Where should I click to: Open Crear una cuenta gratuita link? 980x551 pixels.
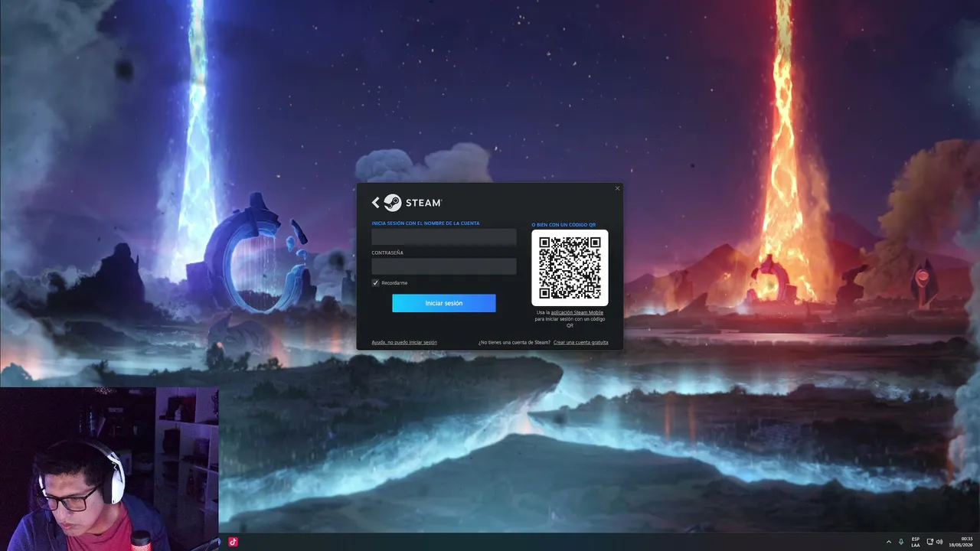point(580,342)
